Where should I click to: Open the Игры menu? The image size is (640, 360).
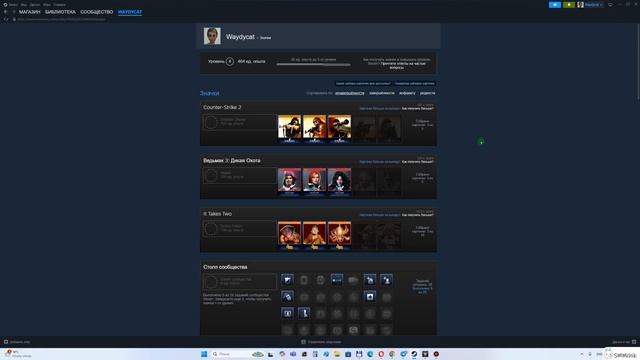[x=47, y=4]
